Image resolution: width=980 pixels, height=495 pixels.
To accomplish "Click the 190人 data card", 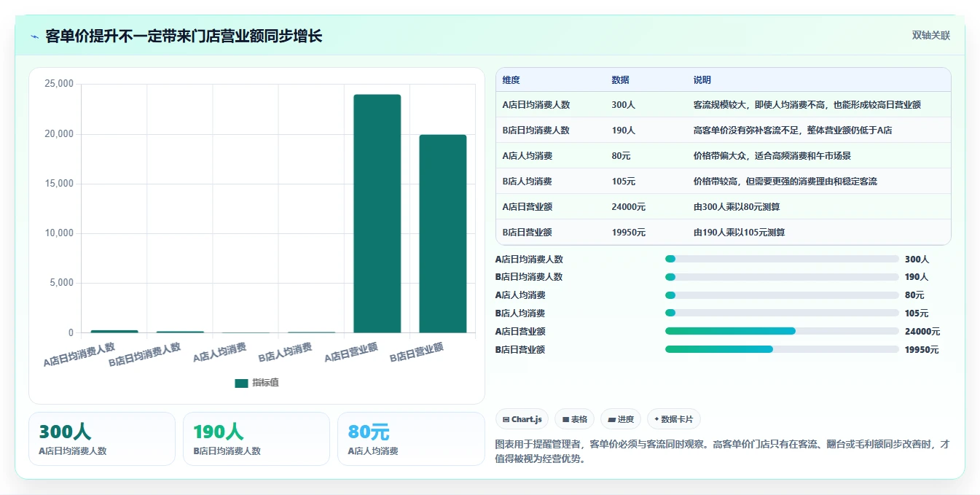I will pos(256,439).
